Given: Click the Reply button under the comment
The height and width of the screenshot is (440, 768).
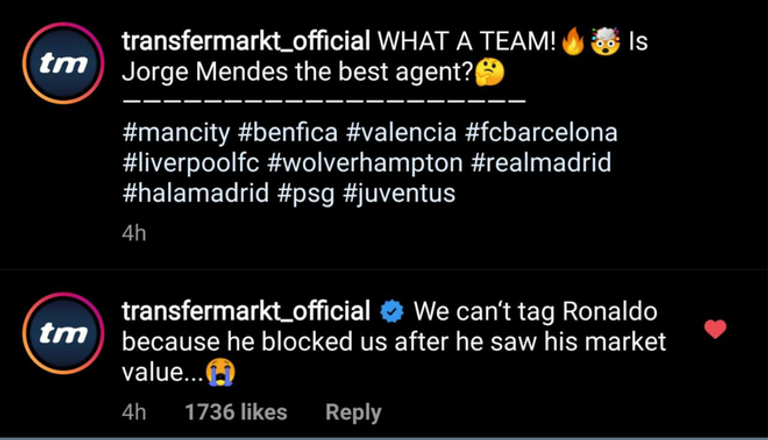Looking at the screenshot, I should pos(354,412).
